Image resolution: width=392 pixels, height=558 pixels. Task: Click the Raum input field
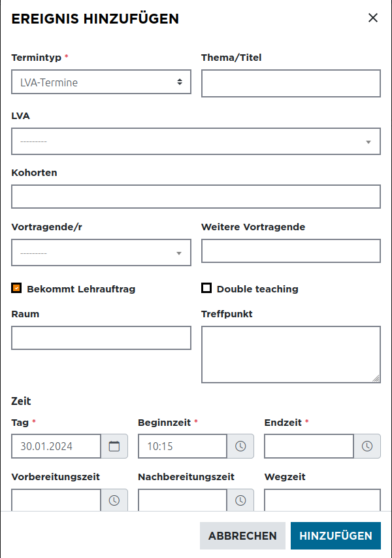pyautogui.click(x=101, y=338)
